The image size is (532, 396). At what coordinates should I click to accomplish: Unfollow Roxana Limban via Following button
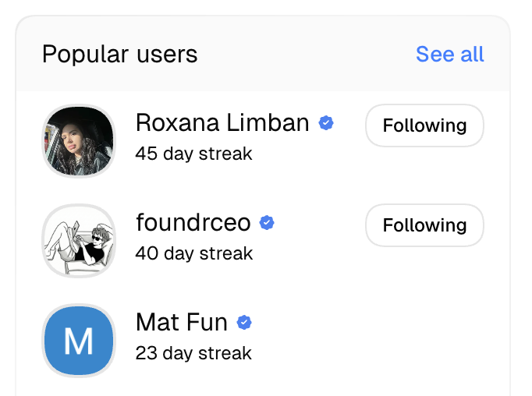[424, 126]
